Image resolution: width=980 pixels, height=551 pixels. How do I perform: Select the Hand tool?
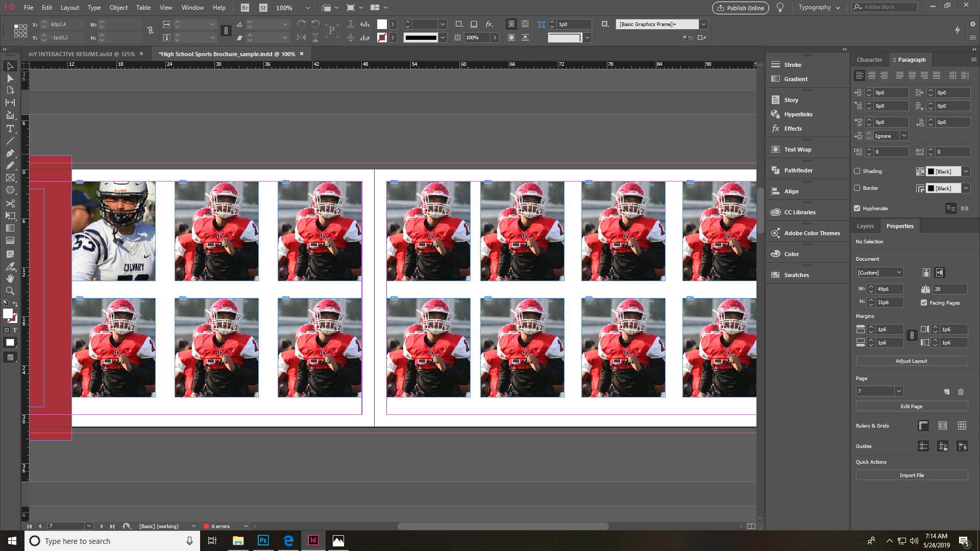pos(10,279)
